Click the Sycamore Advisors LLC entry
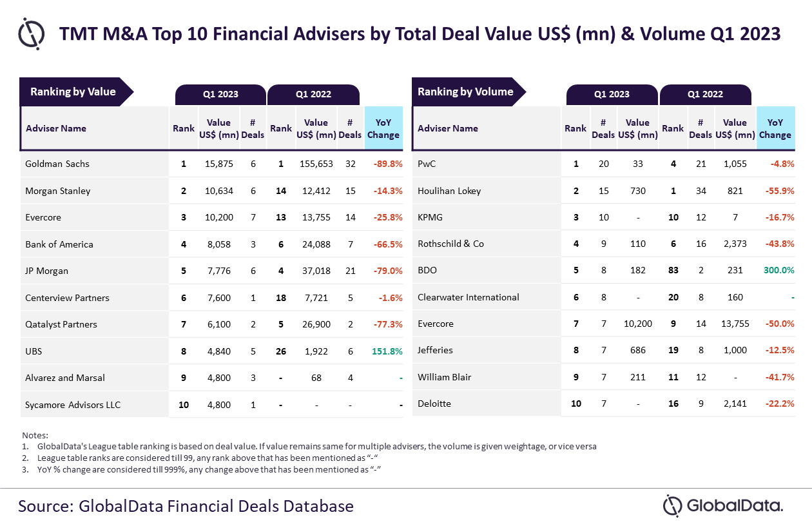The image size is (812, 526). click(x=73, y=405)
